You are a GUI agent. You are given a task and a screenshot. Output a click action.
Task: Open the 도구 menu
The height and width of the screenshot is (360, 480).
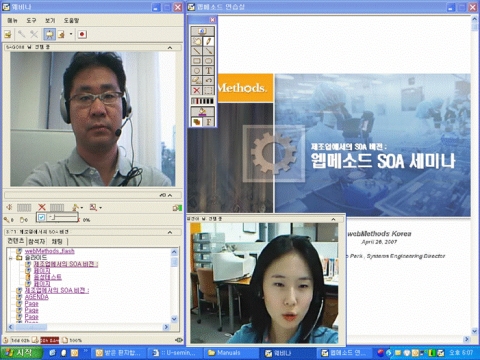pyautogui.click(x=31, y=20)
